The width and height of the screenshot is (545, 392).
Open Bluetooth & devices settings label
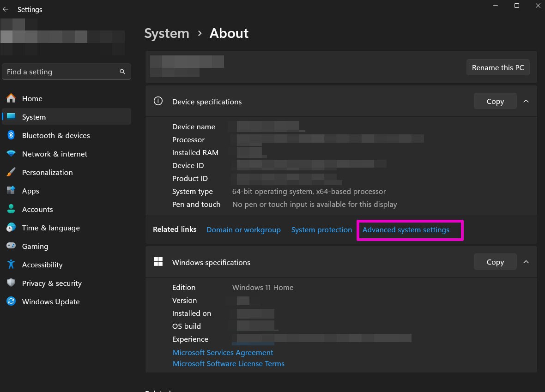point(56,136)
